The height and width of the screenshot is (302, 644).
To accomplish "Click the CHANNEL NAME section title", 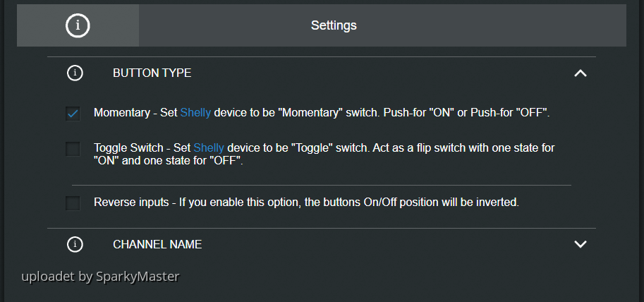I will pyautogui.click(x=157, y=244).
